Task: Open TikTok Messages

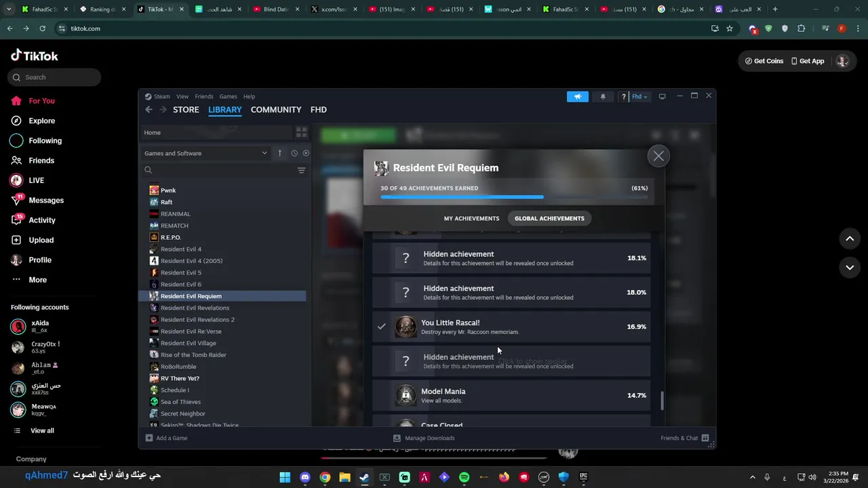Action: pyautogui.click(x=46, y=200)
